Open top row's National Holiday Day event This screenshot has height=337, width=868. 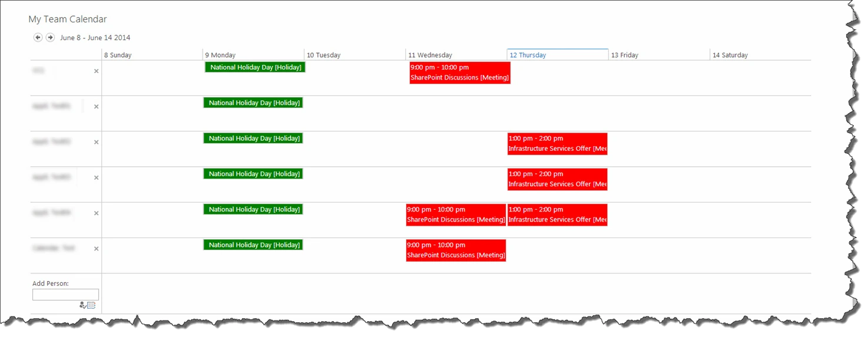pyautogui.click(x=255, y=67)
